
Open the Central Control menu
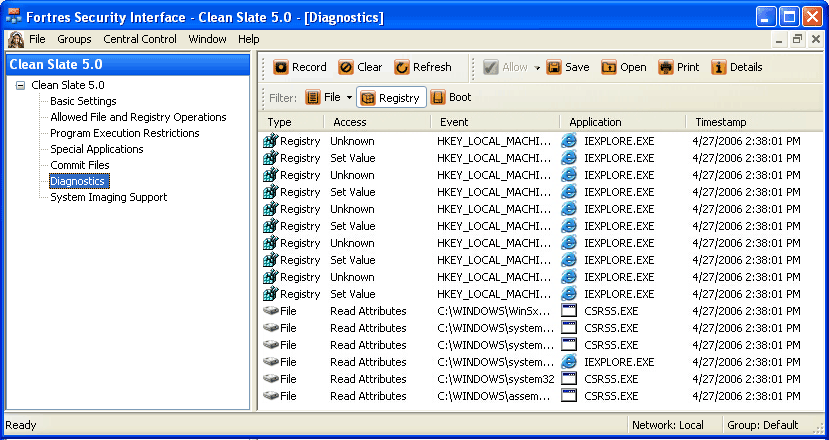coord(140,39)
